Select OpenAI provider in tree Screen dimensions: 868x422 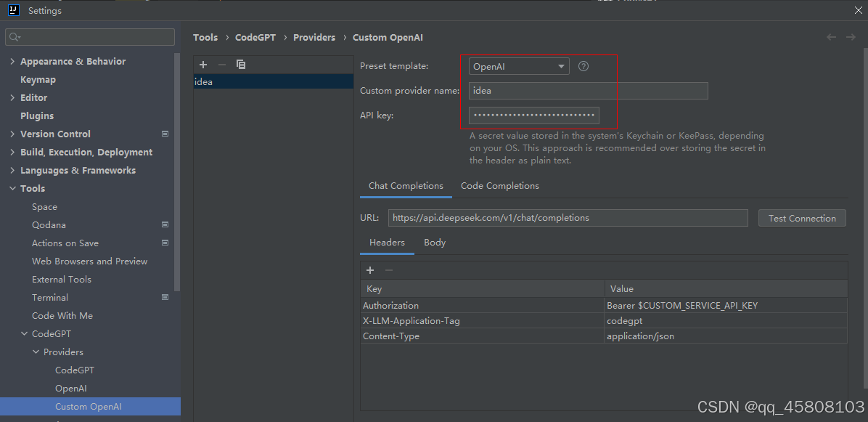click(x=71, y=389)
